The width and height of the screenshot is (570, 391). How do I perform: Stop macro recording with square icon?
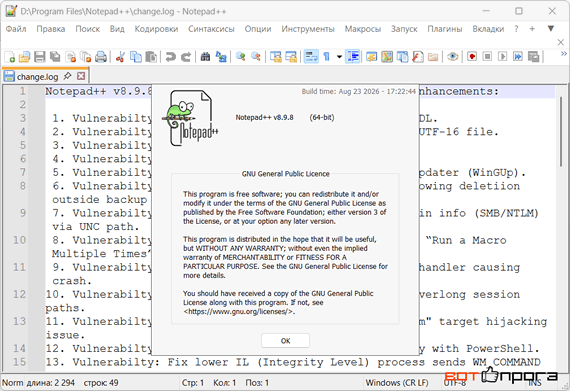[x=487, y=57]
